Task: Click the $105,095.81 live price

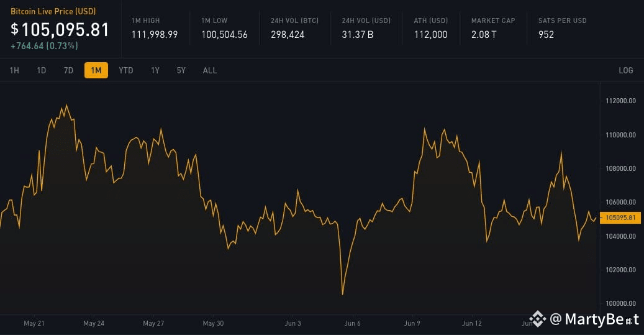Action: coord(60,30)
